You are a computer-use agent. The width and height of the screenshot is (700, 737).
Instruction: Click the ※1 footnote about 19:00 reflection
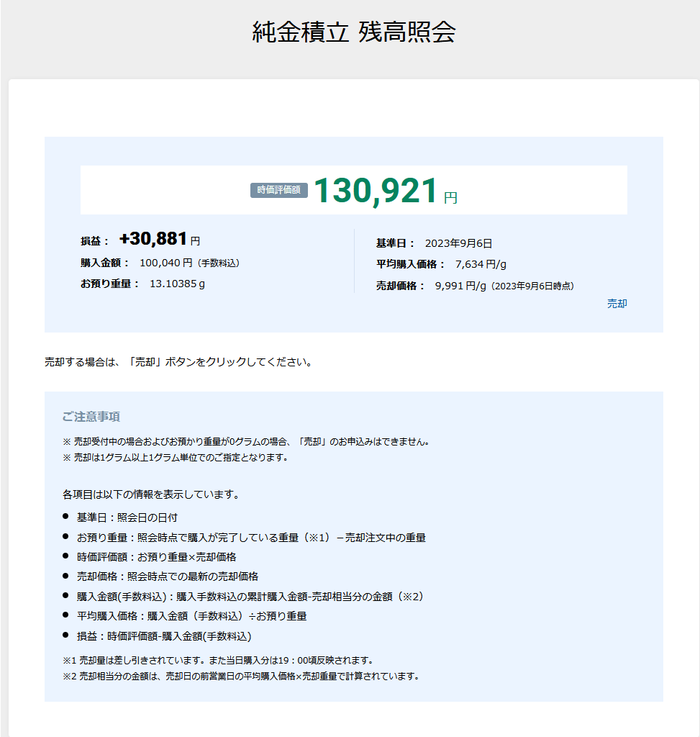[218, 660]
